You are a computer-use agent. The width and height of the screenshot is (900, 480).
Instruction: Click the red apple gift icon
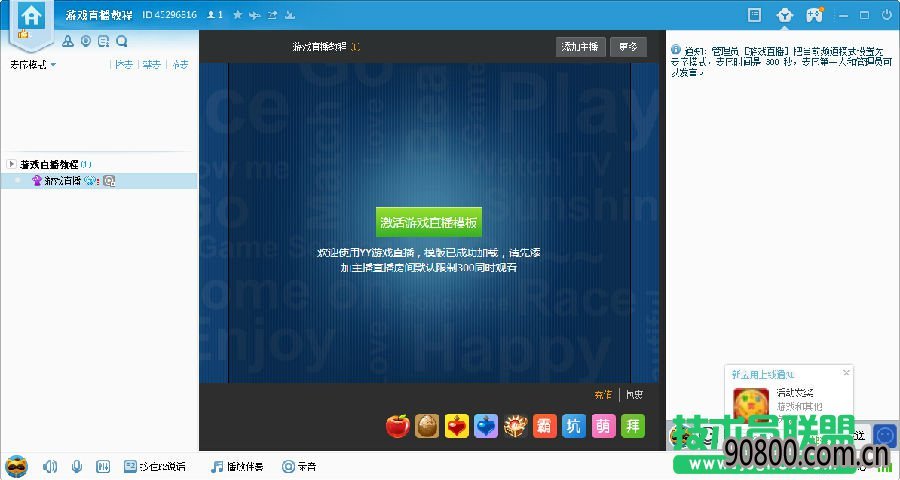pyautogui.click(x=398, y=426)
